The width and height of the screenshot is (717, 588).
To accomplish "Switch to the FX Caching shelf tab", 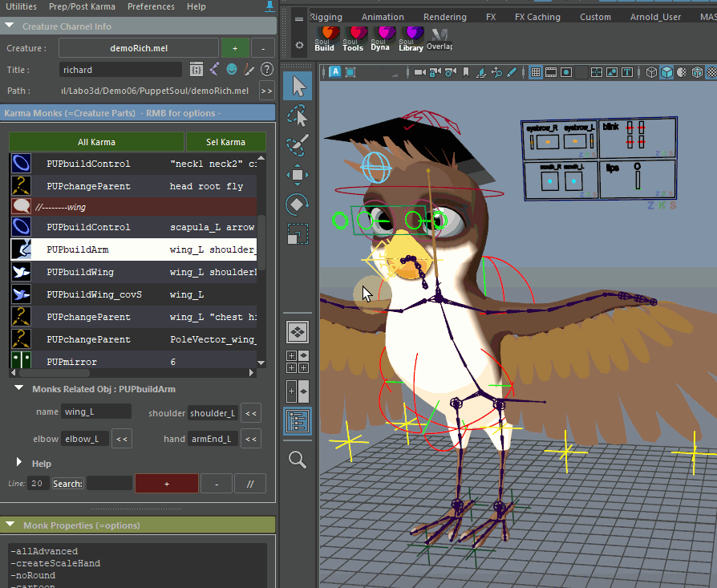I will click(x=537, y=17).
